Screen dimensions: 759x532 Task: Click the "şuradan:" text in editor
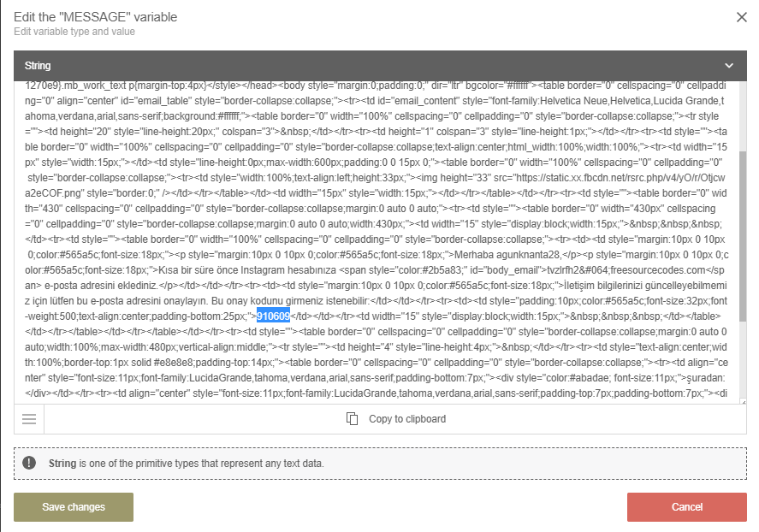(707, 376)
